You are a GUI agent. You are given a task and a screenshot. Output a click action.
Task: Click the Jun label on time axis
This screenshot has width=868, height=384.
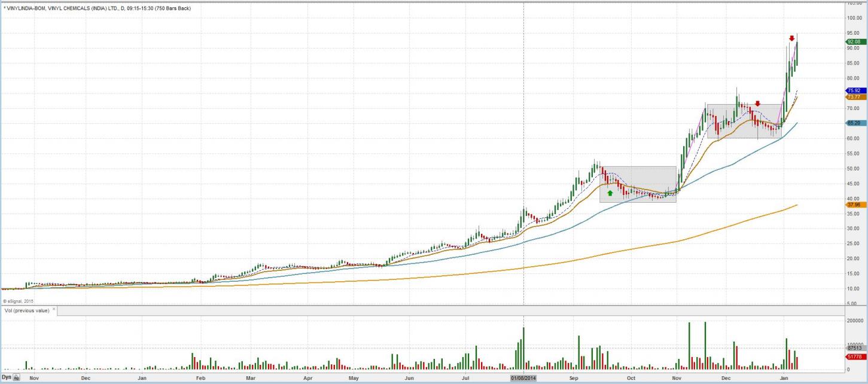click(x=409, y=379)
